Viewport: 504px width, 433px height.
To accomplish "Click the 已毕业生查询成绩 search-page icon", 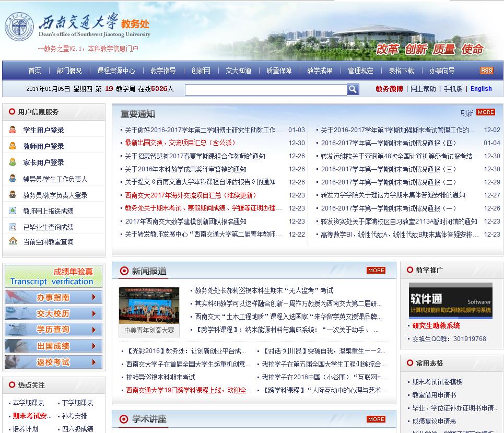I will [x=13, y=227].
